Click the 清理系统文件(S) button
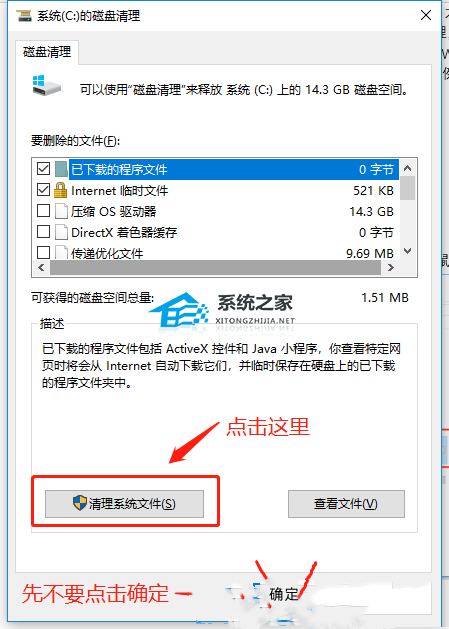The height and width of the screenshot is (629, 449). [124, 503]
